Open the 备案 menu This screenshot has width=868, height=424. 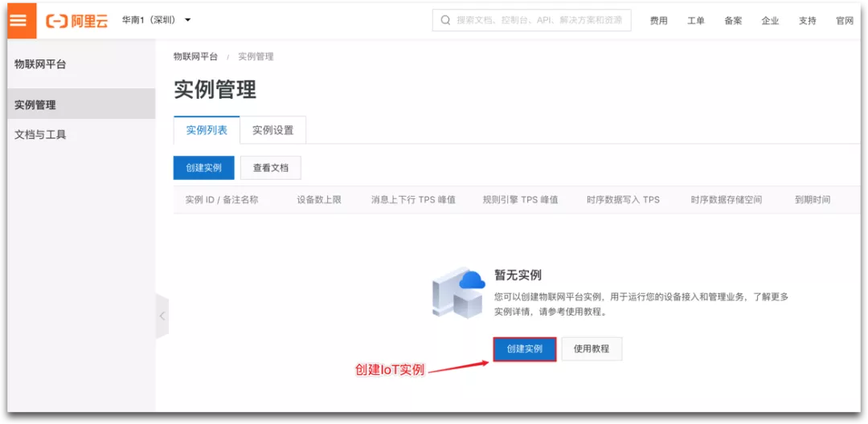click(733, 21)
